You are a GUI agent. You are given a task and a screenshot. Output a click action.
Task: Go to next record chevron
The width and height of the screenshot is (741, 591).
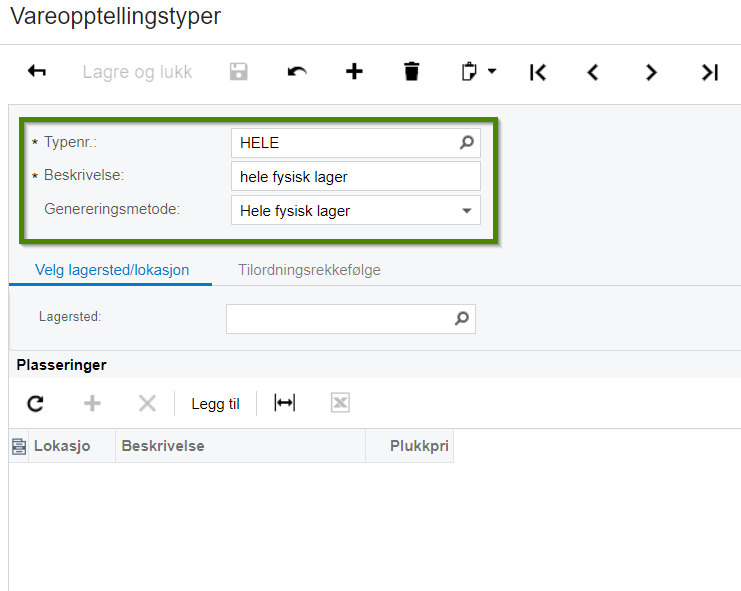(651, 72)
